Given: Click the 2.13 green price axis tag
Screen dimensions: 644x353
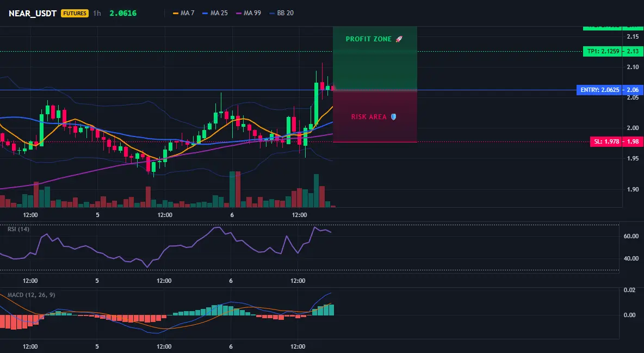Looking at the screenshot, I should (633, 51).
